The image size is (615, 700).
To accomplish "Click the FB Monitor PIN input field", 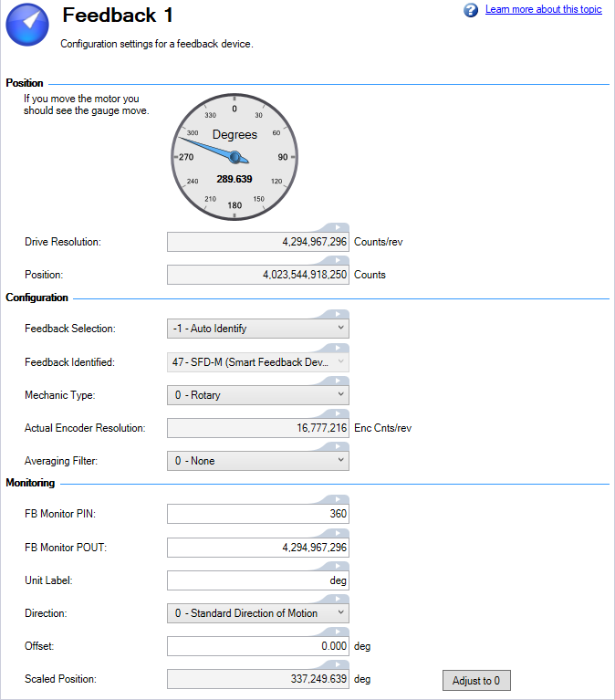I will coord(258,514).
